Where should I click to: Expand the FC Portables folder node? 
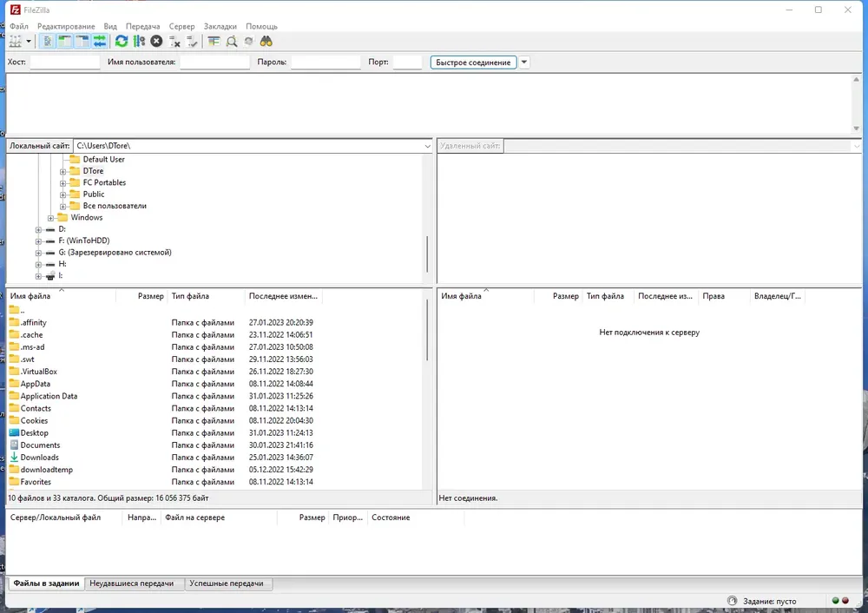click(63, 183)
